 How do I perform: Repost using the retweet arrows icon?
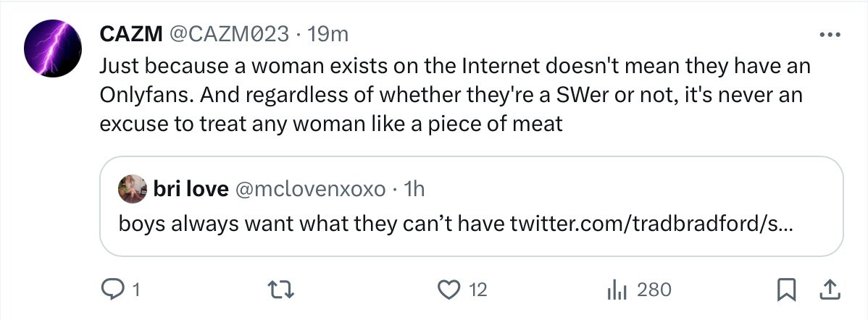tap(280, 290)
